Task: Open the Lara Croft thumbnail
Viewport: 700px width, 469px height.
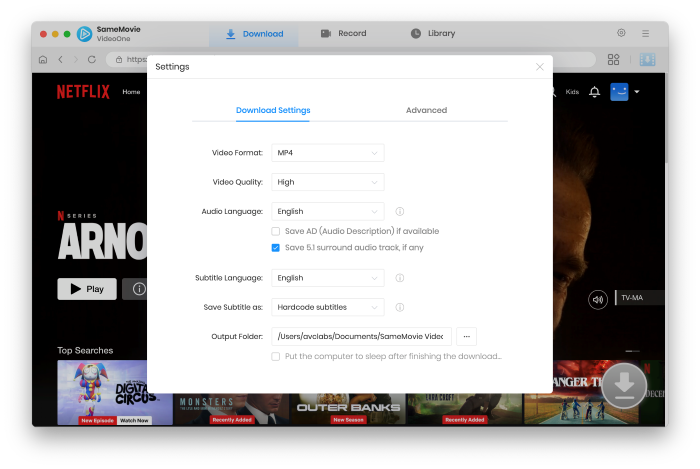Action: point(464,408)
